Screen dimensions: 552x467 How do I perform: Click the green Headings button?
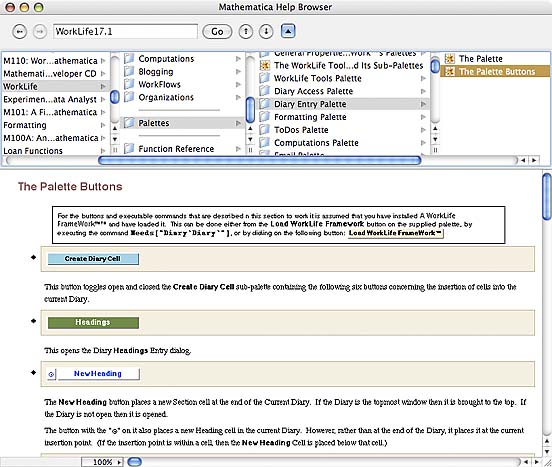point(93,322)
